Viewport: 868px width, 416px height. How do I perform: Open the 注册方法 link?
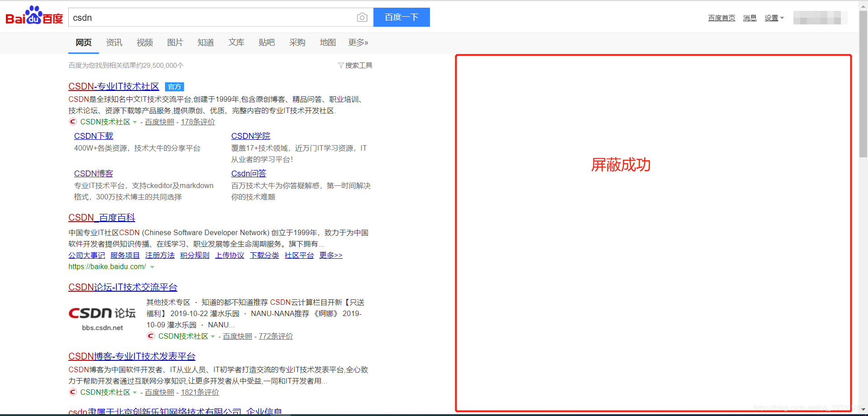pos(160,255)
